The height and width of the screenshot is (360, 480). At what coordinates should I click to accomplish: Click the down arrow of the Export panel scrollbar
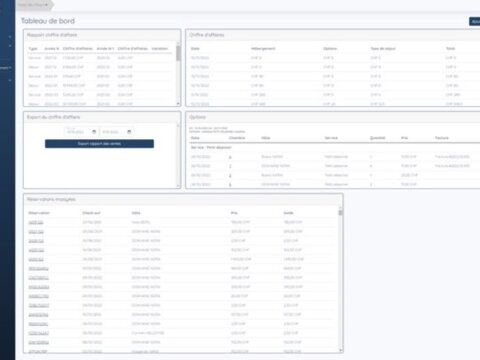[x=178, y=186]
